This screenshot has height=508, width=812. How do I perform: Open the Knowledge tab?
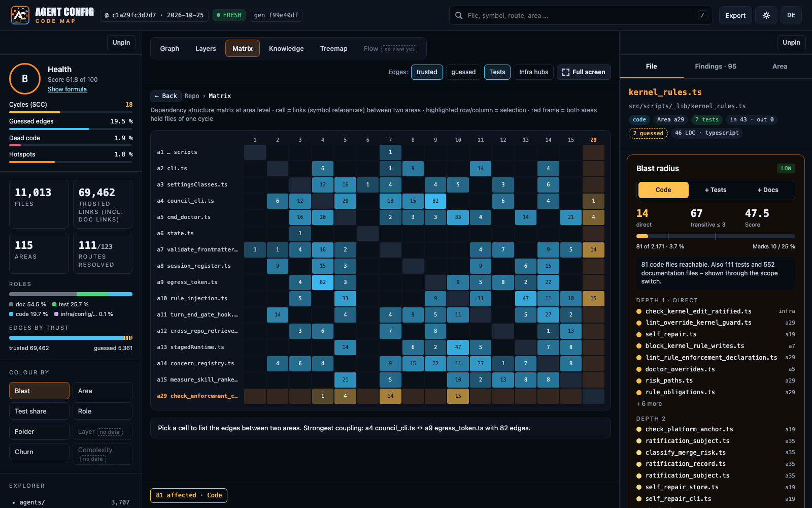click(286, 48)
